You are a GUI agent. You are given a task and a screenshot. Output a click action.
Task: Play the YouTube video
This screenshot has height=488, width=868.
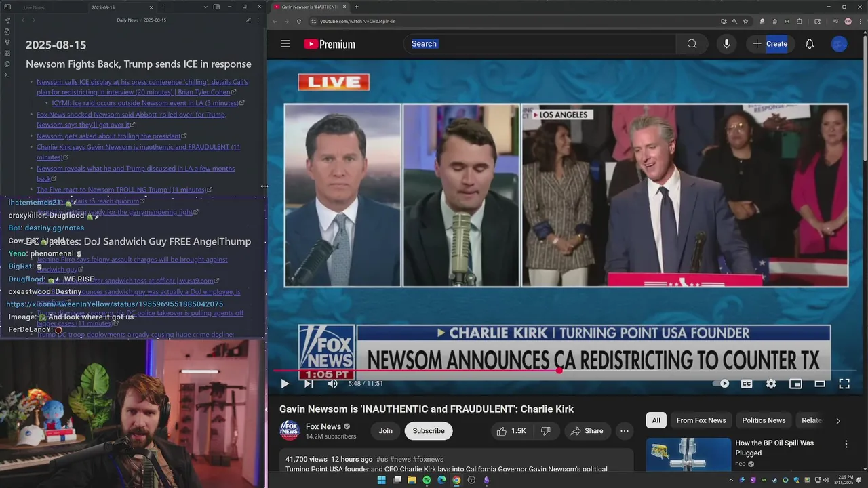pos(285,384)
